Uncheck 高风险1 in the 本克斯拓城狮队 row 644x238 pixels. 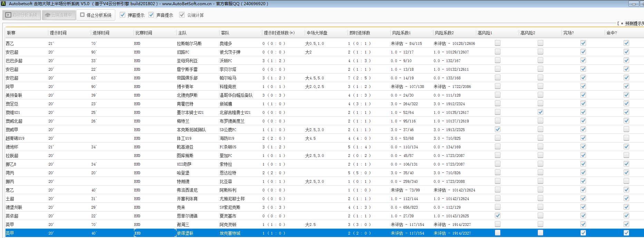click(497, 129)
